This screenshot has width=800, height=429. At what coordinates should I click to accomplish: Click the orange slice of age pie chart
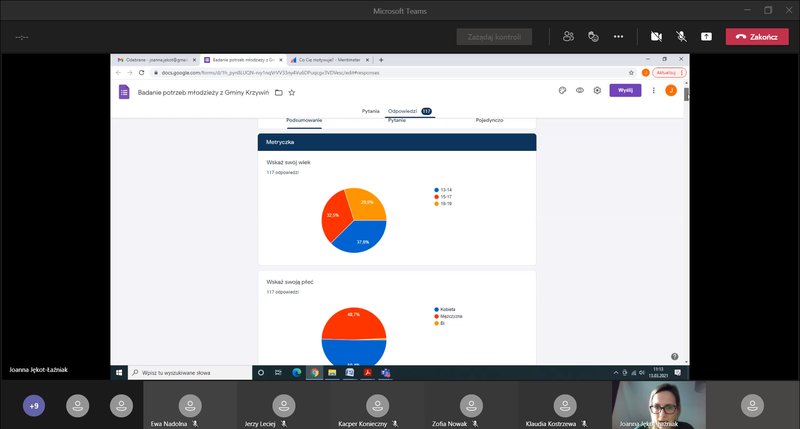click(367, 205)
